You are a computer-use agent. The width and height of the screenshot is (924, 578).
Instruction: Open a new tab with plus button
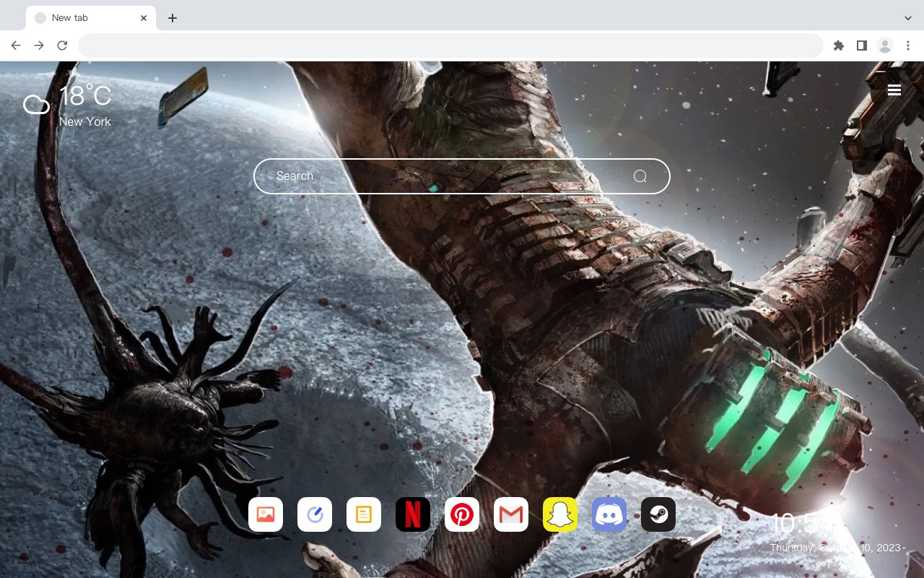tap(172, 18)
